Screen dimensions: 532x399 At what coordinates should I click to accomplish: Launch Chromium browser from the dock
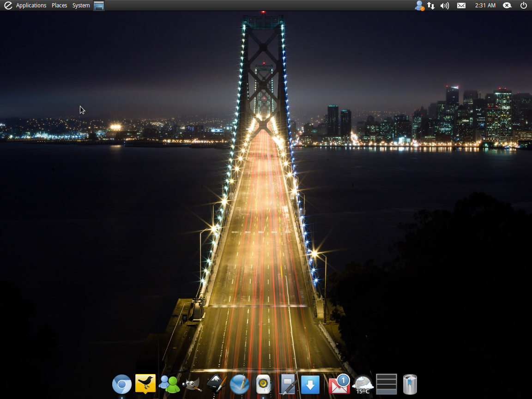(x=122, y=384)
